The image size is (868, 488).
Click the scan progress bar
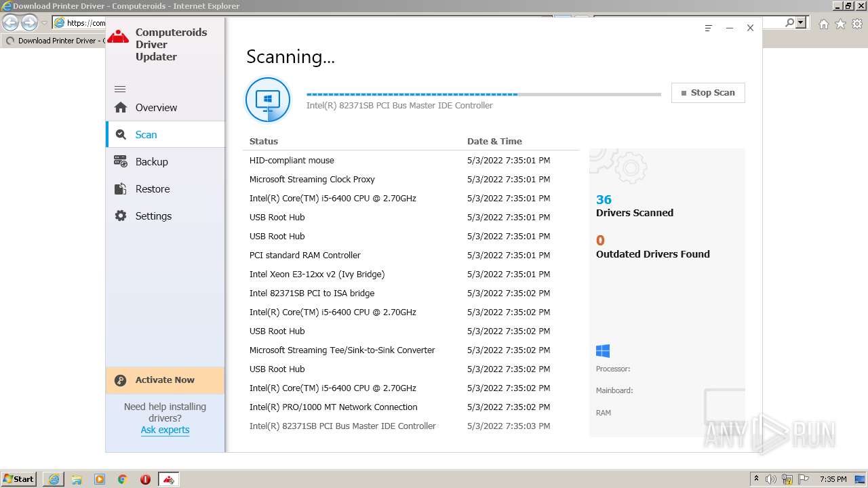(x=484, y=94)
